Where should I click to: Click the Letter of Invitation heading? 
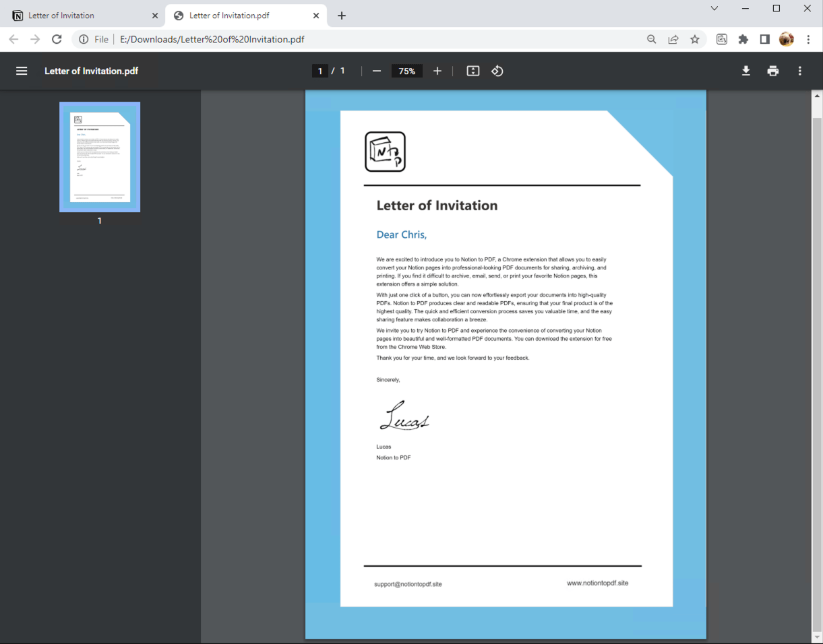437,205
